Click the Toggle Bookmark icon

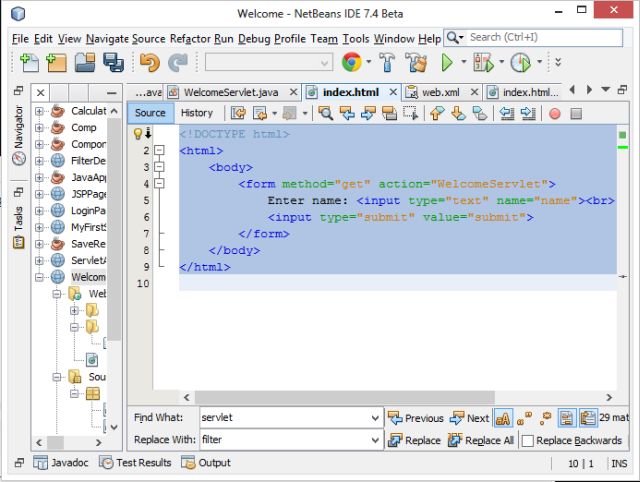tap(480, 113)
